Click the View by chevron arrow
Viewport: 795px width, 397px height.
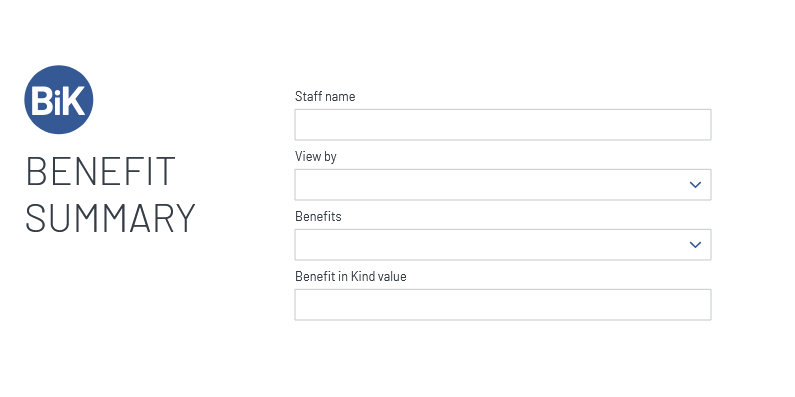point(695,185)
